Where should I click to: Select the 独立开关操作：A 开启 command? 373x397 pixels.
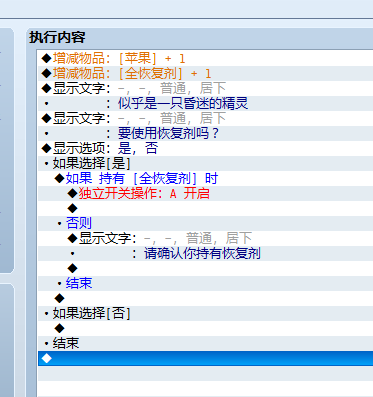(x=205, y=193)
